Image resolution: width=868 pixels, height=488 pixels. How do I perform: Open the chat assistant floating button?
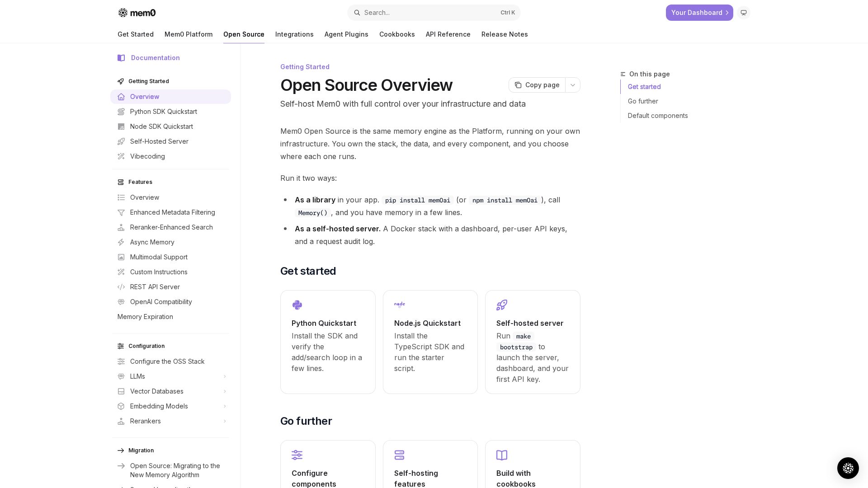click(848, 468)
